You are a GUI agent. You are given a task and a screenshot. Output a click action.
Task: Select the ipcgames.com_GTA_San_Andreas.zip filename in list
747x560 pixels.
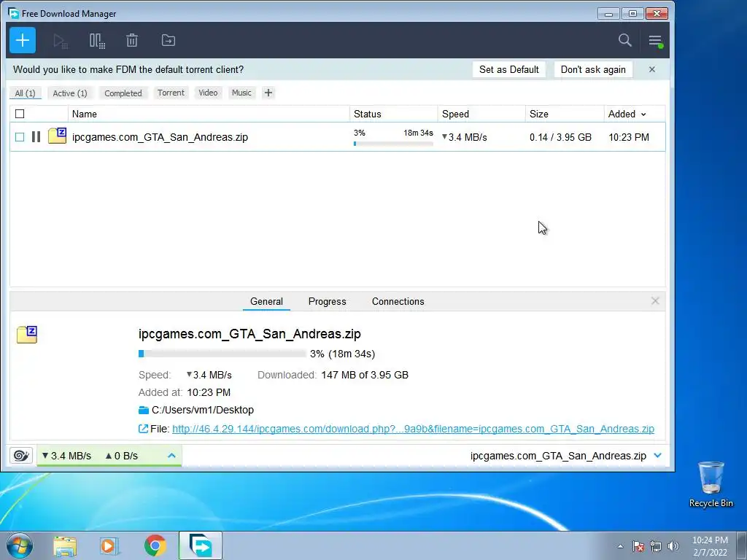pos(160,137)
